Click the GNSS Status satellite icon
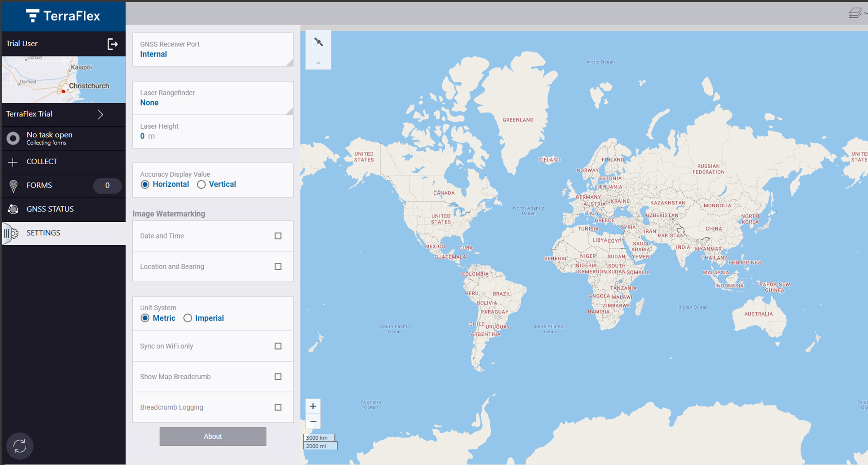This screenshot has height=465, width=868. click(x=13, y=209)
